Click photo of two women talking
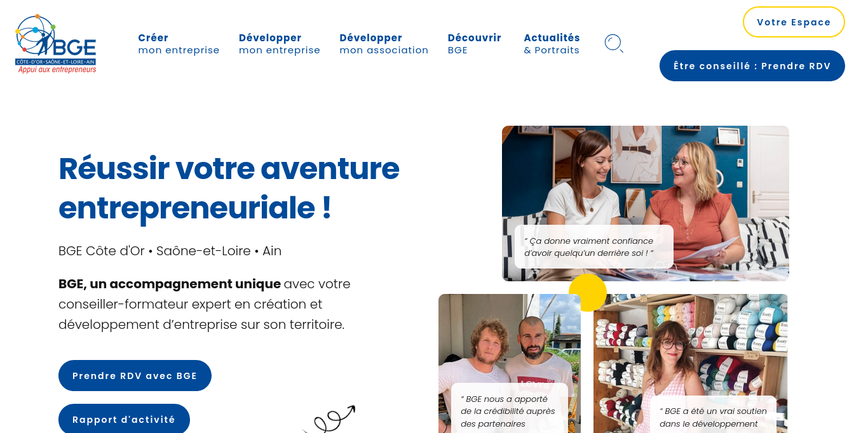868x433 pixels. click(646, 203)
